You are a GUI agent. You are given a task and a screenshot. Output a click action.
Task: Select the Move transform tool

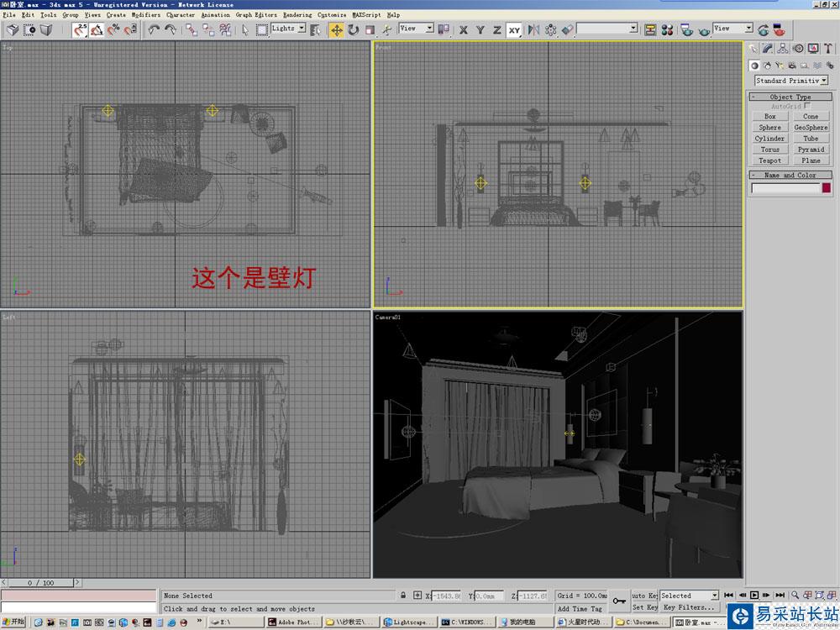tap(337, 30)
